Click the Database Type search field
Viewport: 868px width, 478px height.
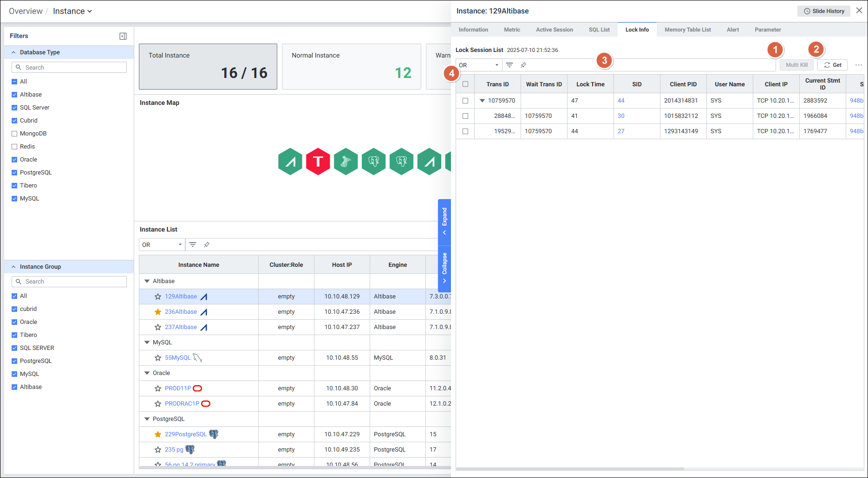click(x=69, y=68)
